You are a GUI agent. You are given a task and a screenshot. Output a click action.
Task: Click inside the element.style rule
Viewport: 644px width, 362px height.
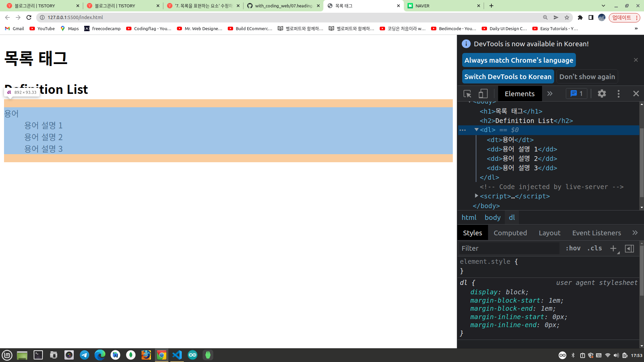[x=548, y=266]
